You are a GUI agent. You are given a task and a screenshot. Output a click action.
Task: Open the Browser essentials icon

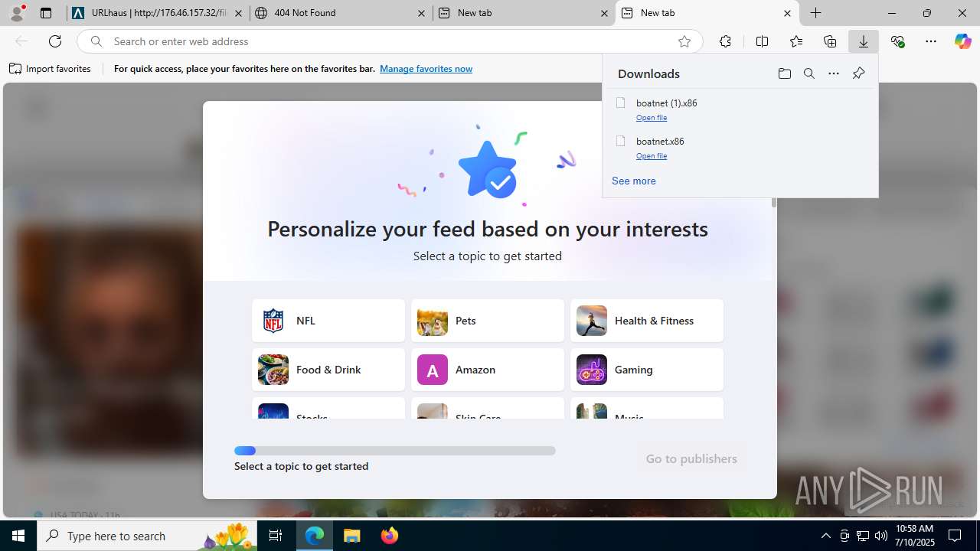tap(897, 41)
